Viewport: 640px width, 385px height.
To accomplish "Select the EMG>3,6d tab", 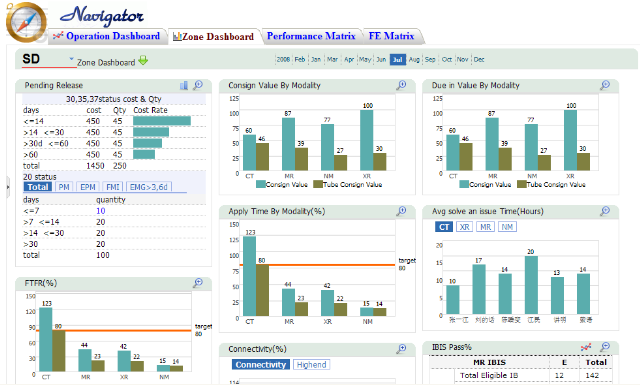I will (x=149, y=187).
